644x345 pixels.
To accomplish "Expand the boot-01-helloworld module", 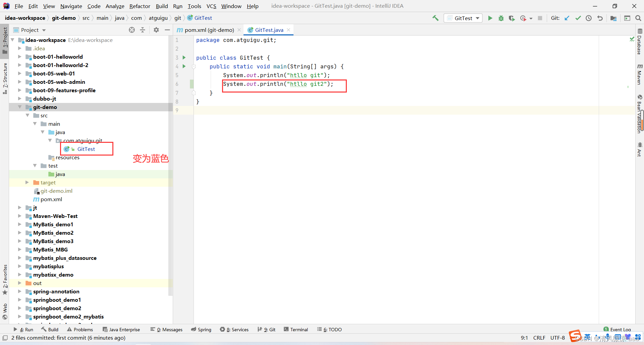I will click(20, 57).
